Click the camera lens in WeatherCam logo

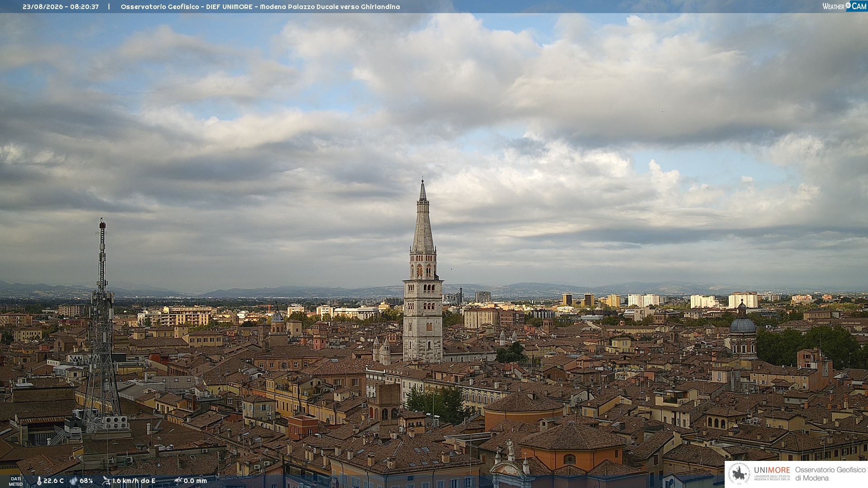849,5
